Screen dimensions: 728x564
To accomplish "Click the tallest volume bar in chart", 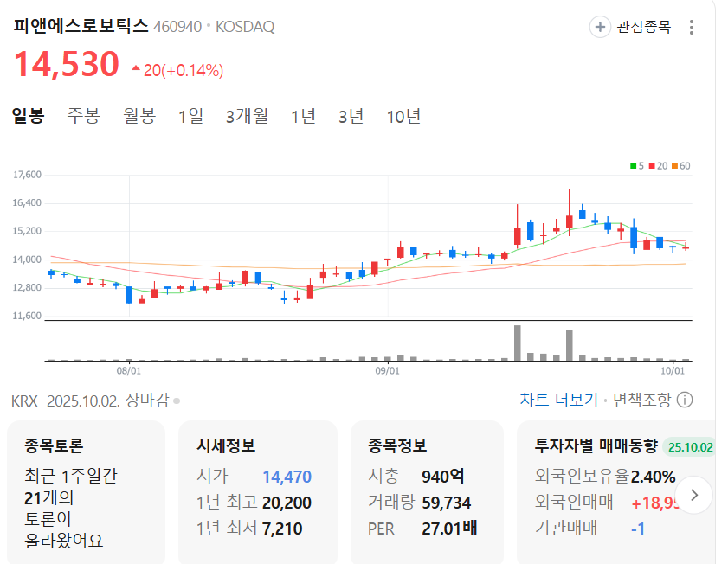I will coord(517,343).
